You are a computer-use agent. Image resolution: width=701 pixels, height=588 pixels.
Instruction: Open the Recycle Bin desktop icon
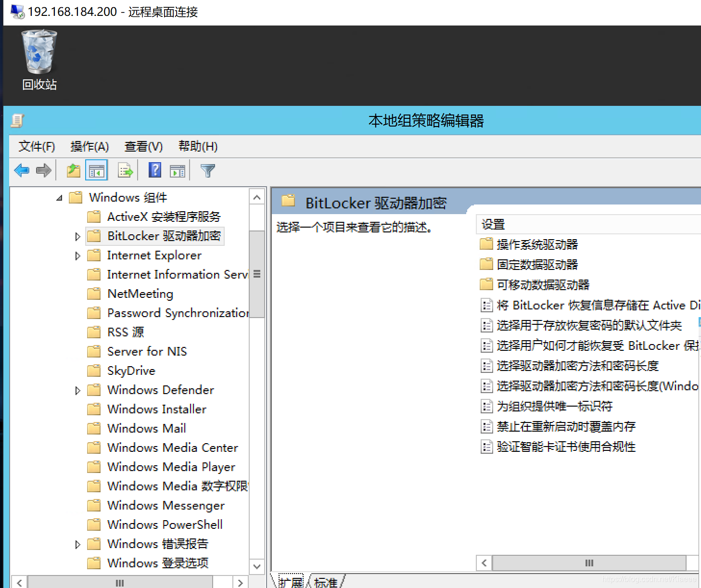coord(39,60)
